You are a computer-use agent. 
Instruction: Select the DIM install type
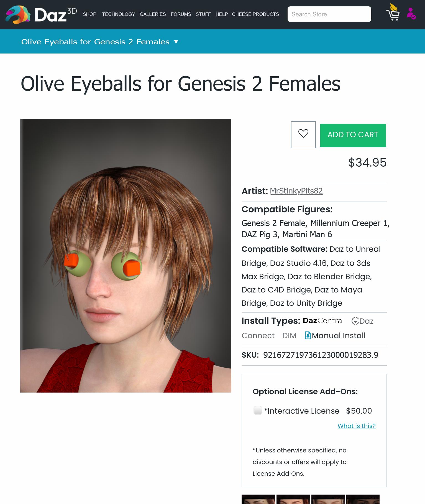coord(289,336)
